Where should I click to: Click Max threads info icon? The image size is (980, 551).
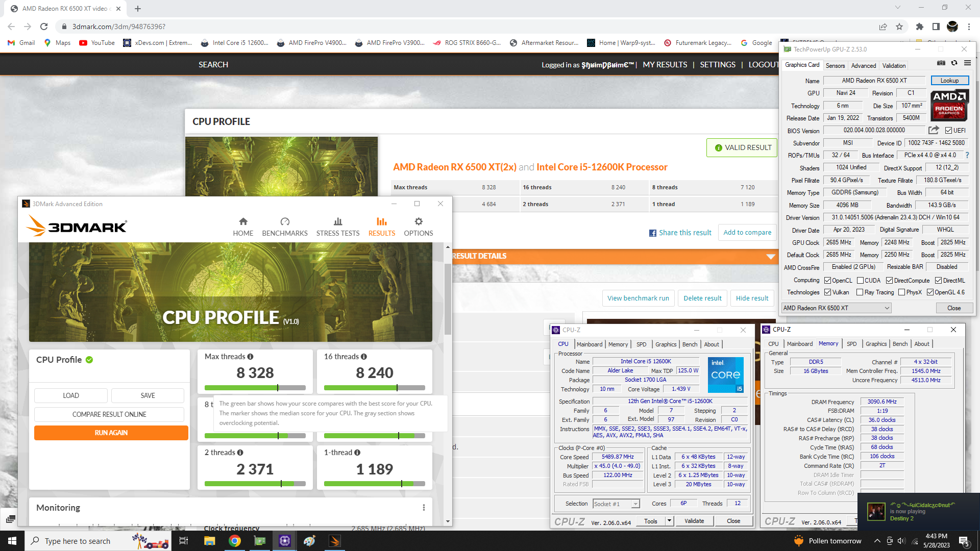coord(251,357)
